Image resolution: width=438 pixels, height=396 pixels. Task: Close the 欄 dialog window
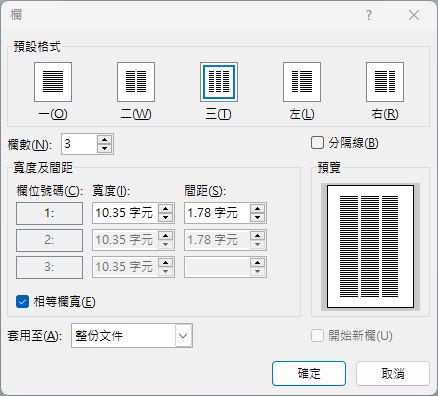[414, 15]
